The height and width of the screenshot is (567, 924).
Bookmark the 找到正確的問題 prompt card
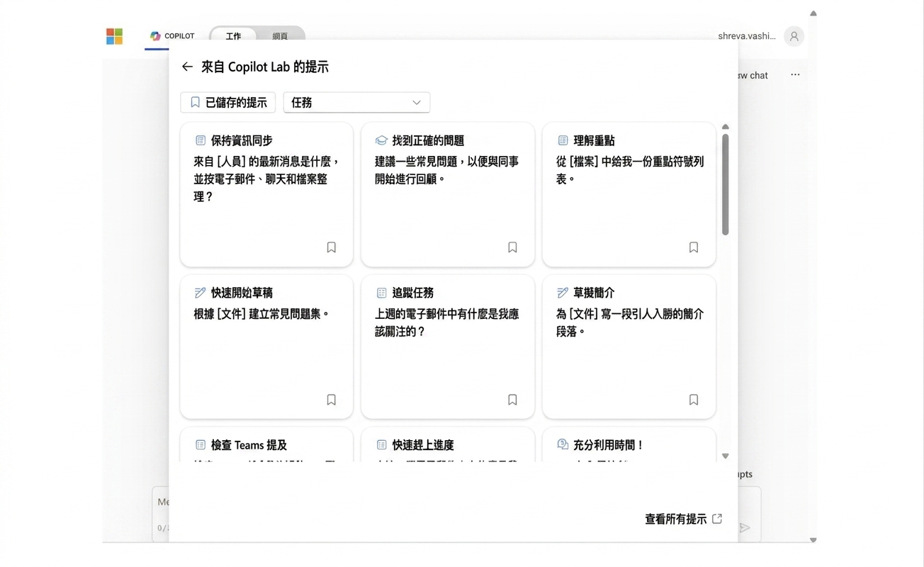click(x=512, y=247)
